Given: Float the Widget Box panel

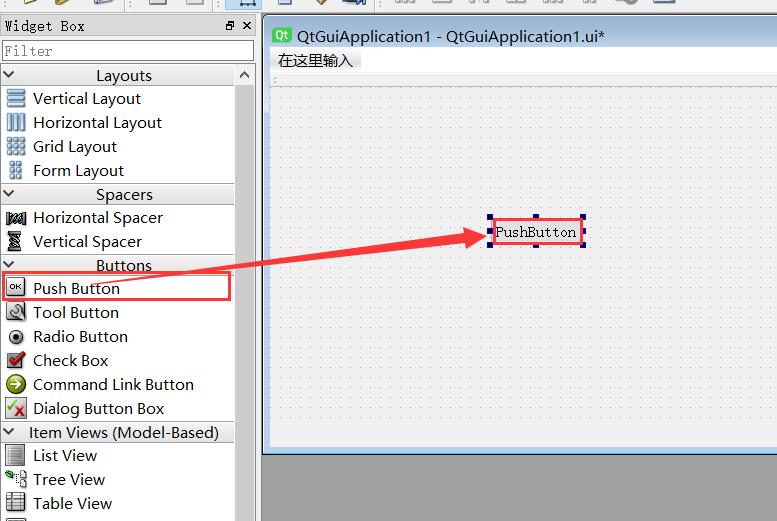Looking at the screenshot, I should [230, 26].
